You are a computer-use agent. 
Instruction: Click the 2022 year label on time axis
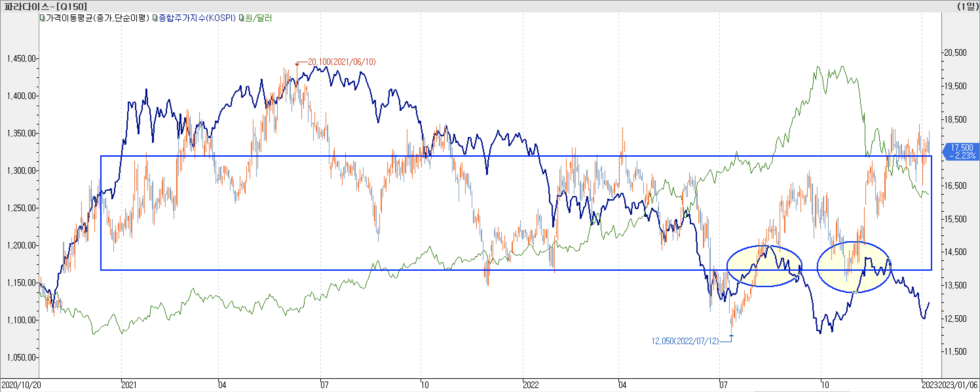point(531,385)
